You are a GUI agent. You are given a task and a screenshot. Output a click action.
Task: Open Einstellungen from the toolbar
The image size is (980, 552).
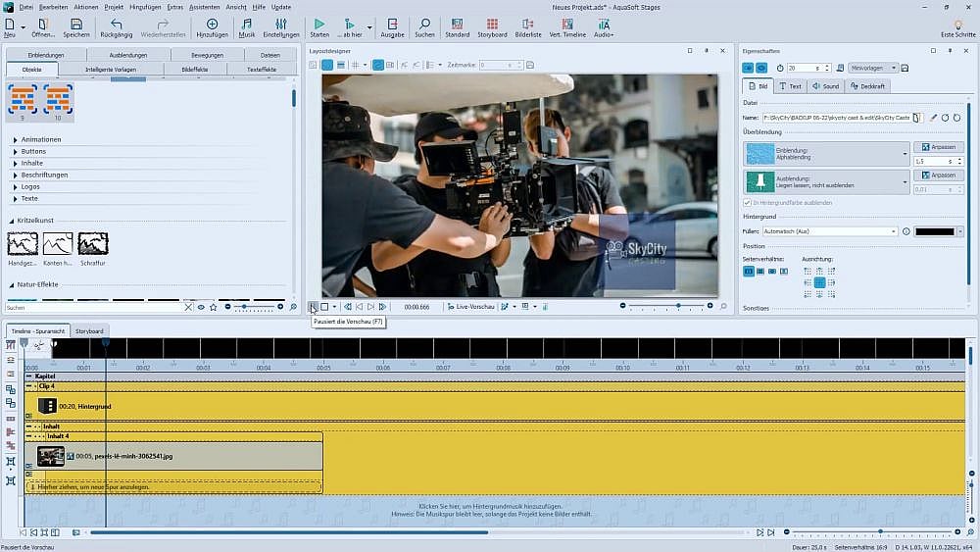(281, 25)
